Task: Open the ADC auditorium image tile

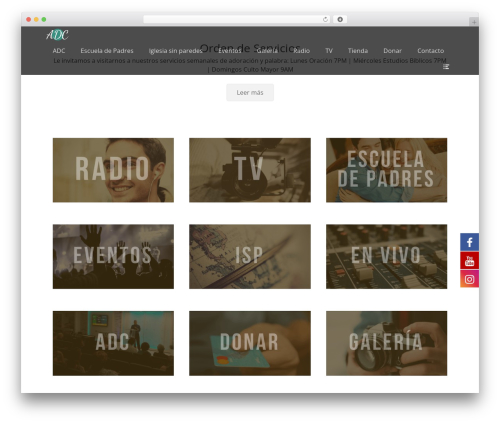Action: 113,343
